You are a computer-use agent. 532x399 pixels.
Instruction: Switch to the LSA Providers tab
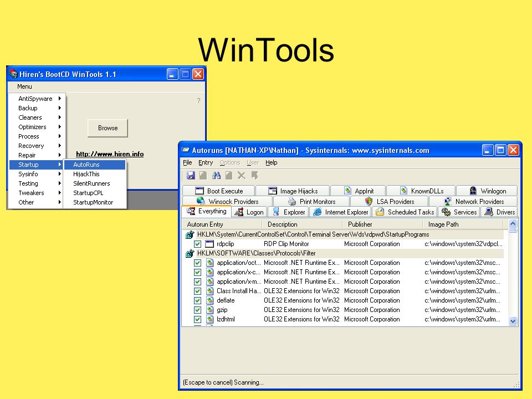click(389, 201)
